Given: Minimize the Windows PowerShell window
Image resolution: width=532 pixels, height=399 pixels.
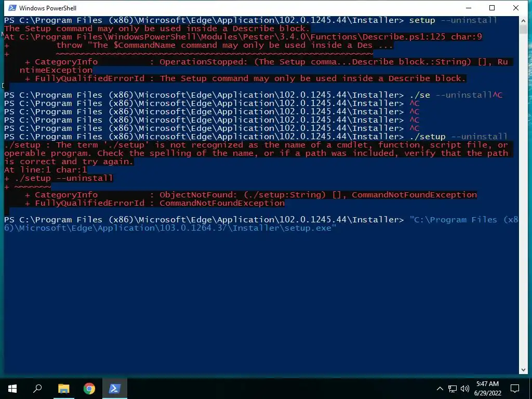Looking at the screenshot, I should pos(469,8).
